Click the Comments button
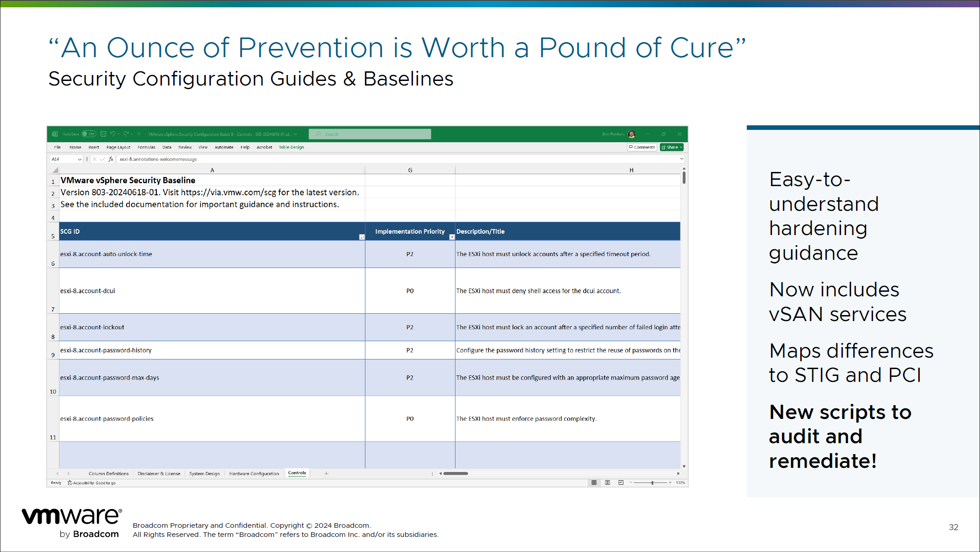The image size is (980, 552). [x=642, y=147]
